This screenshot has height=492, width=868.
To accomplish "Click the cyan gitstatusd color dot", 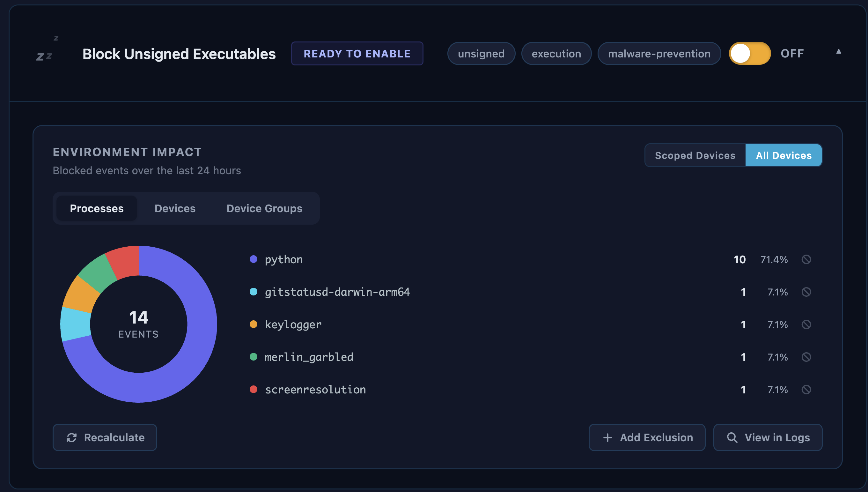I will point(254,292).
